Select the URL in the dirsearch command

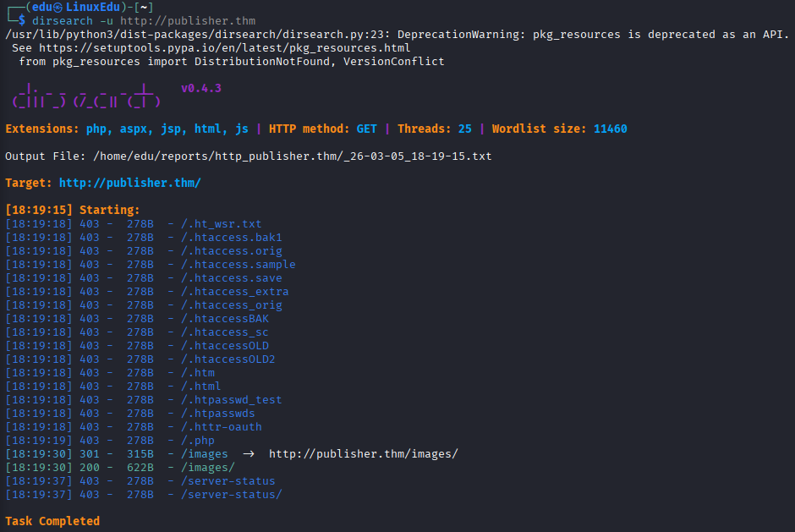pos(188,21)
